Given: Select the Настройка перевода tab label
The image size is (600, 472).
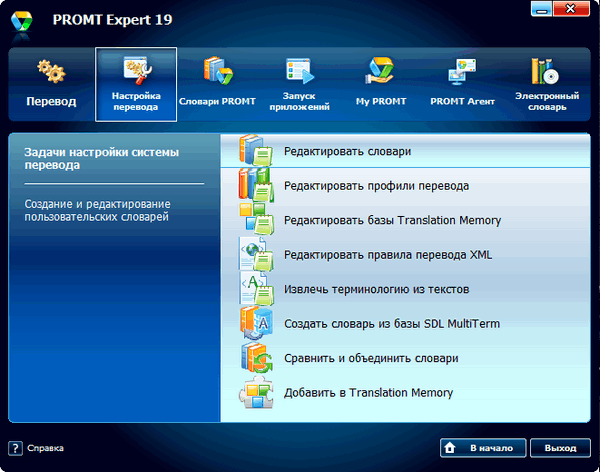Looking at the screenshot, I should point(136,101).
